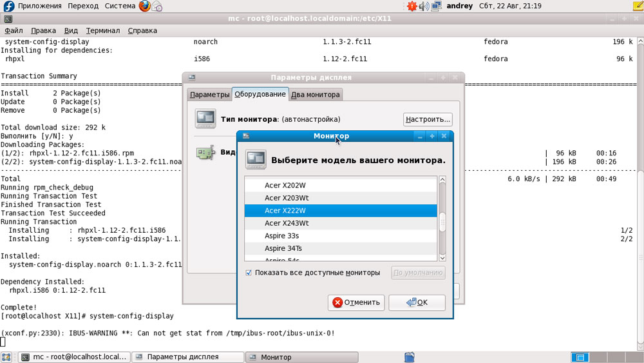
Task: Click the monitor icon in Монитор dialog
Action: click(x=256, y=159)
